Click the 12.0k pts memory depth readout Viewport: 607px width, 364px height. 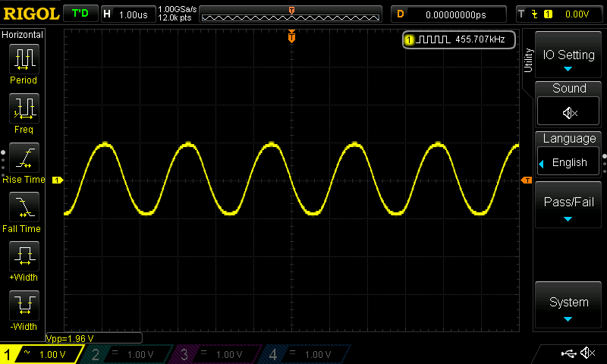(x=175, y=17)
